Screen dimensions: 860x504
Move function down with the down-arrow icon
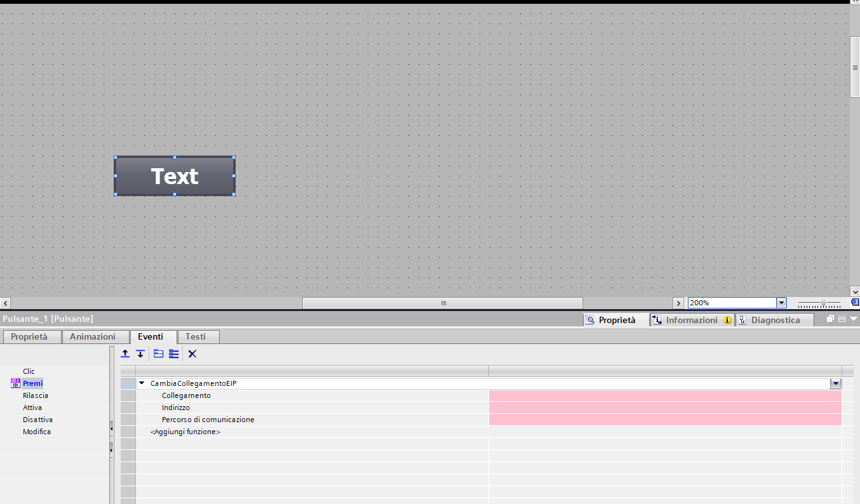(140, 354)
